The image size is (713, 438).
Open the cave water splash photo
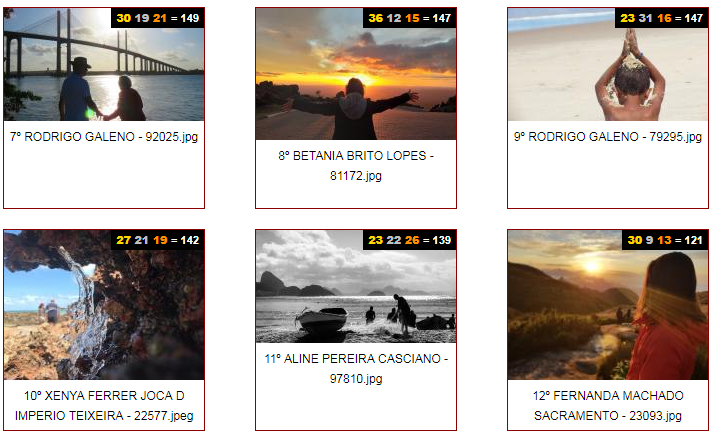coord(104,305)
